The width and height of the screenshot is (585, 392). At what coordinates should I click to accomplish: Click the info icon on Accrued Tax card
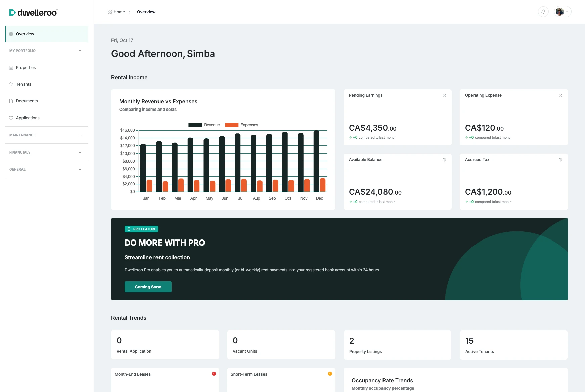[560, 160]
